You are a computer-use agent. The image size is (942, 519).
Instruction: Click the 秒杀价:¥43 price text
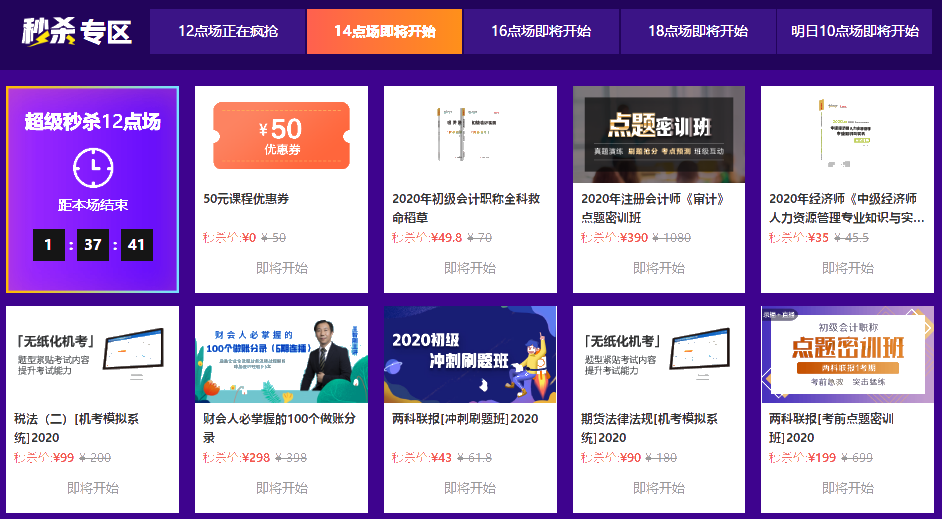coord(422,458)
